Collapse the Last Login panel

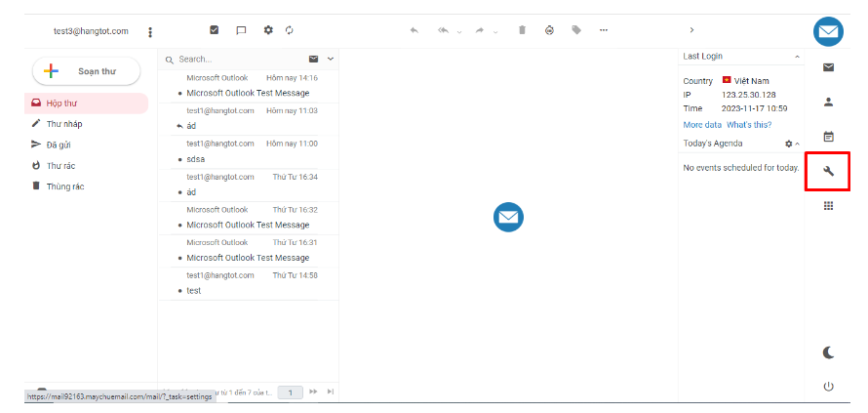tap(797, 57)
